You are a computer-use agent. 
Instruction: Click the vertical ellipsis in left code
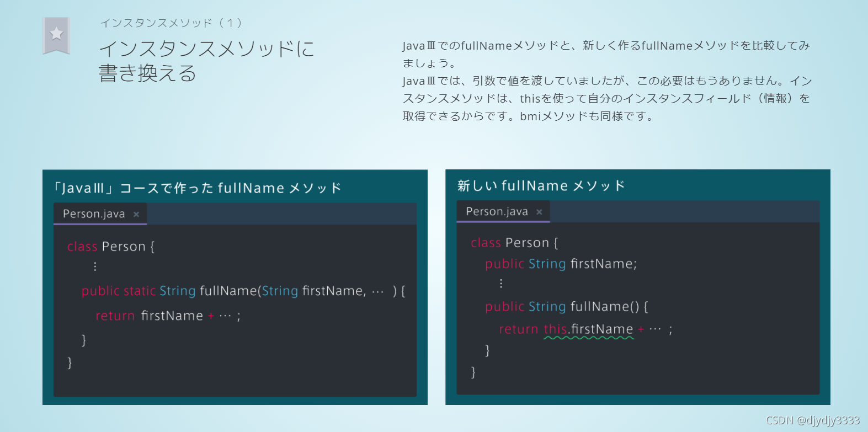95,266
